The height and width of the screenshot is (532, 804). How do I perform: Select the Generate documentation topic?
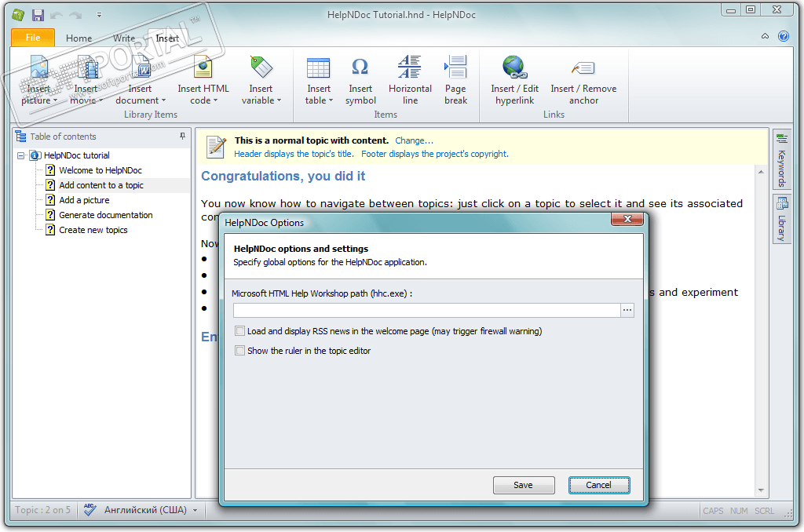[x=106, y=215]
